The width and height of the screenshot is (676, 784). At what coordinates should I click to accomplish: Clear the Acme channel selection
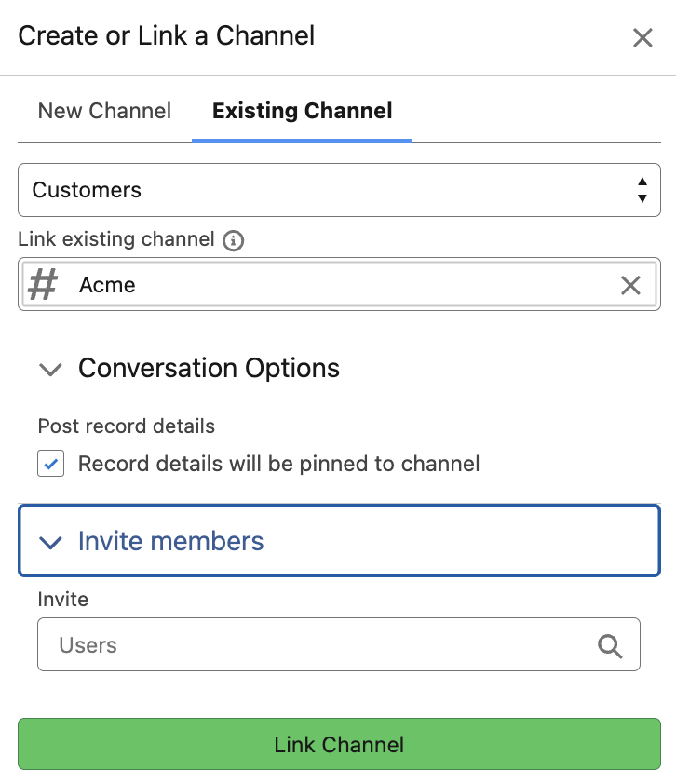coord(630,285)
